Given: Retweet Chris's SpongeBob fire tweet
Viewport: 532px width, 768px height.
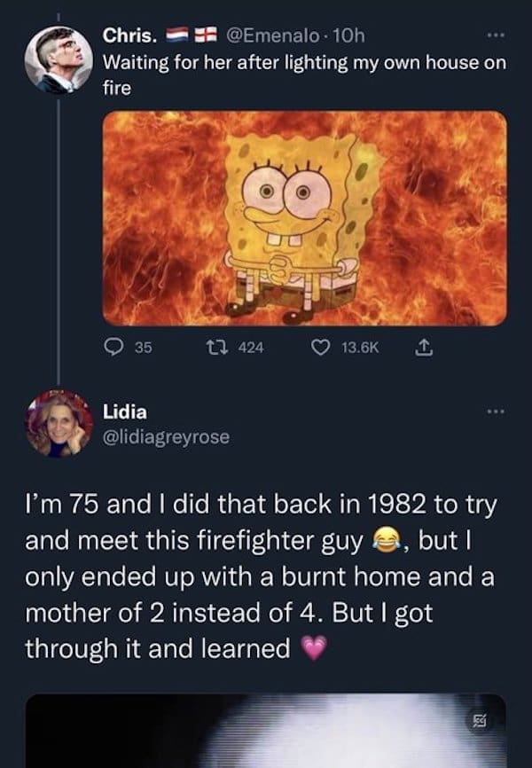Looking at the screenshot, I should point(227,349).
